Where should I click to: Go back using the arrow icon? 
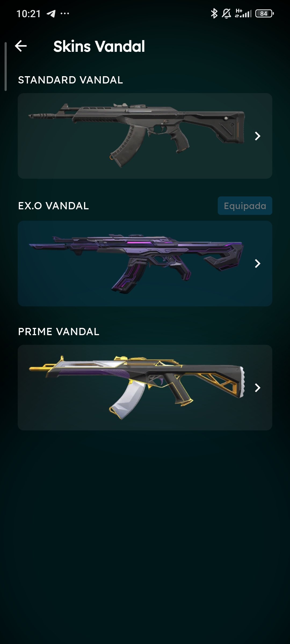pos(21,46)
